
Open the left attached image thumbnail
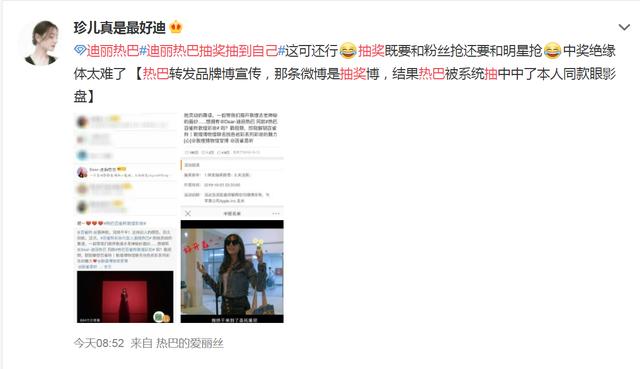tap(125, 218)
